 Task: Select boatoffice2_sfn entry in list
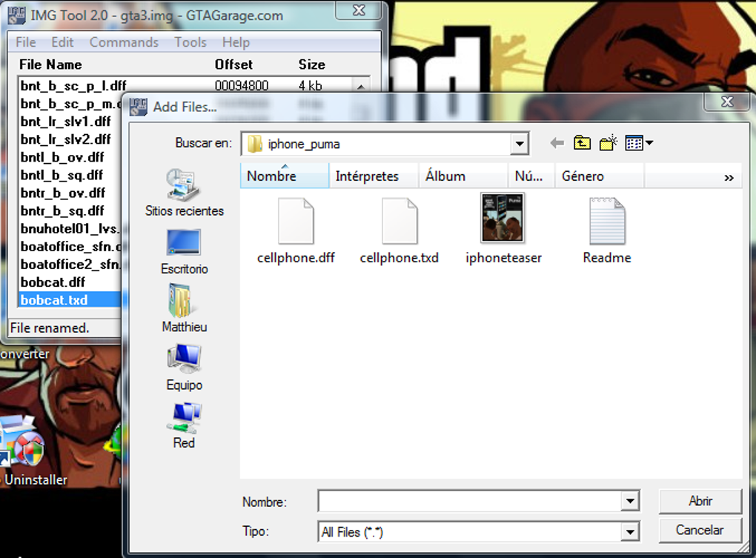pyautogui.click(x=70, y=264)
